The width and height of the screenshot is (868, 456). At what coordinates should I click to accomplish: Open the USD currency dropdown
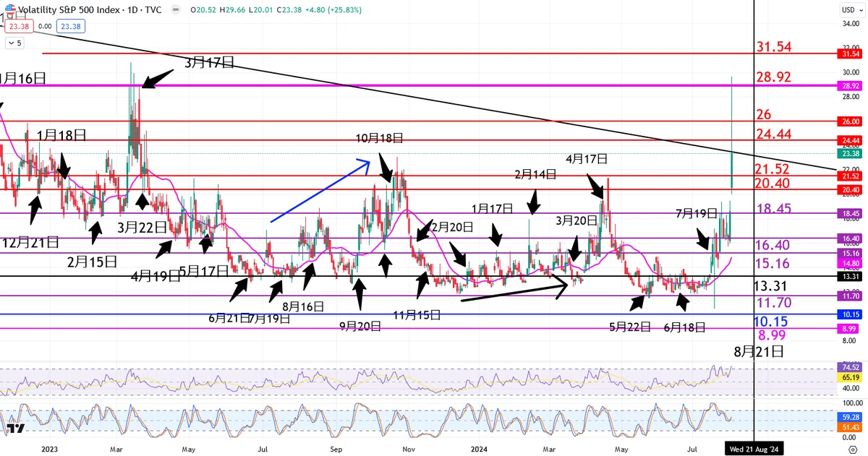851,9
